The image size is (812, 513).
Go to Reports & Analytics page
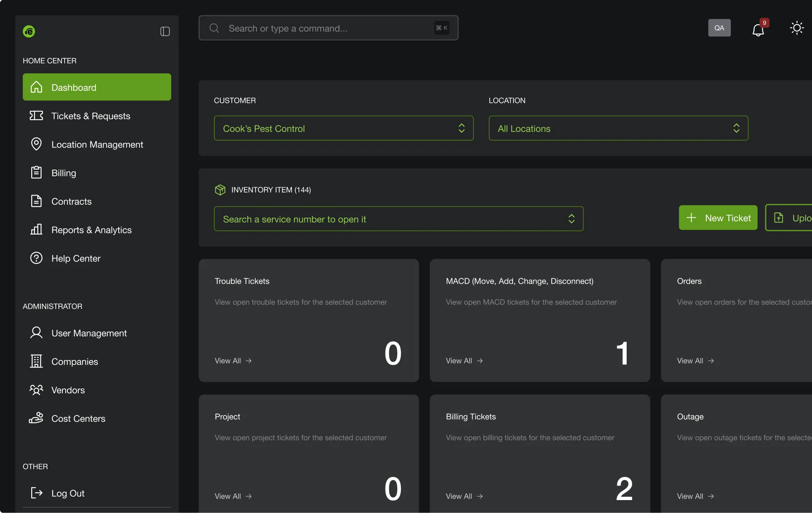pyautogui.click(x=97, y=230)
